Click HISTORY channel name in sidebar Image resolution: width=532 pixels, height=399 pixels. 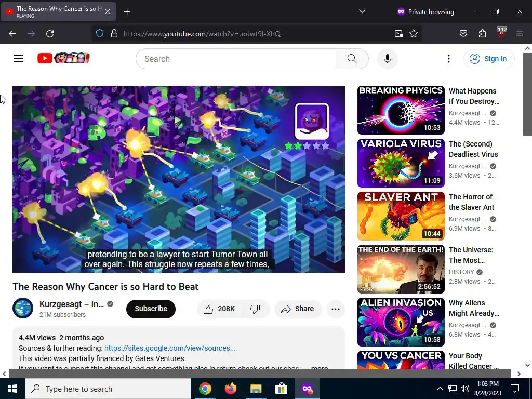coord(461,272)
